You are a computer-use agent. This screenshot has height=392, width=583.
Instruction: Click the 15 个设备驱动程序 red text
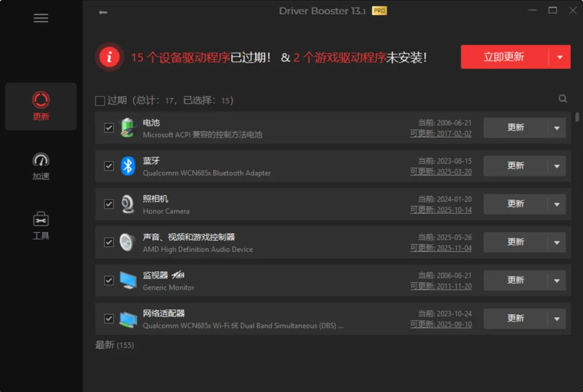click(x=180, y=57)
